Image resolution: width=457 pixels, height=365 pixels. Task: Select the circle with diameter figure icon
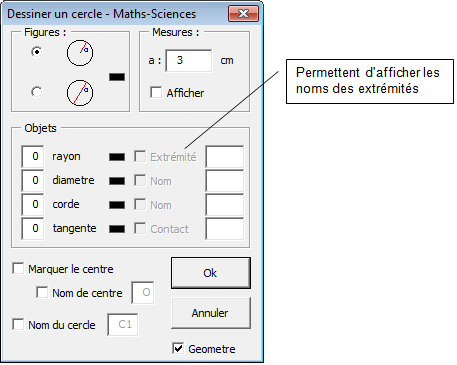click(80, 93)
